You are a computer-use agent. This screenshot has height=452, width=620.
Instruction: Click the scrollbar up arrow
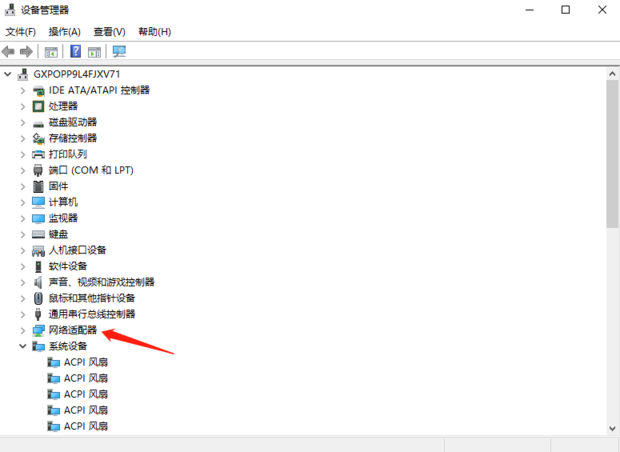coord(612,74)
